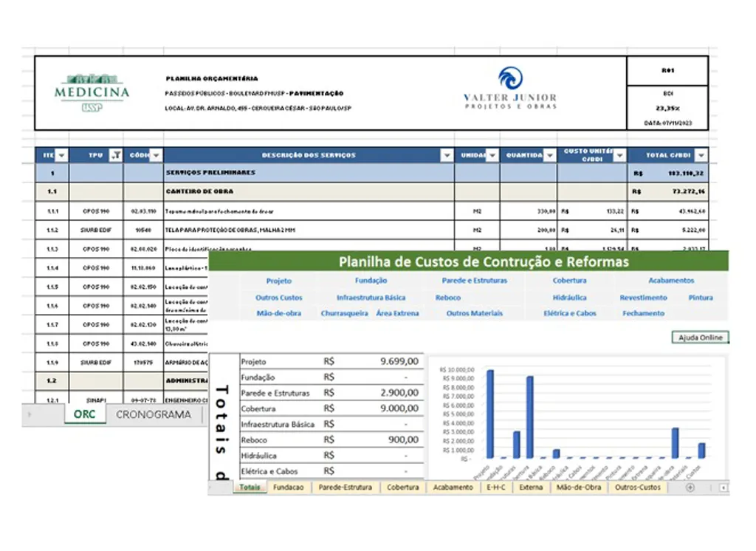The height and width of the screenshot is (551, 756).
Task: Select the Infraestrutura Básica row label in totals
Action: (278, 424)
